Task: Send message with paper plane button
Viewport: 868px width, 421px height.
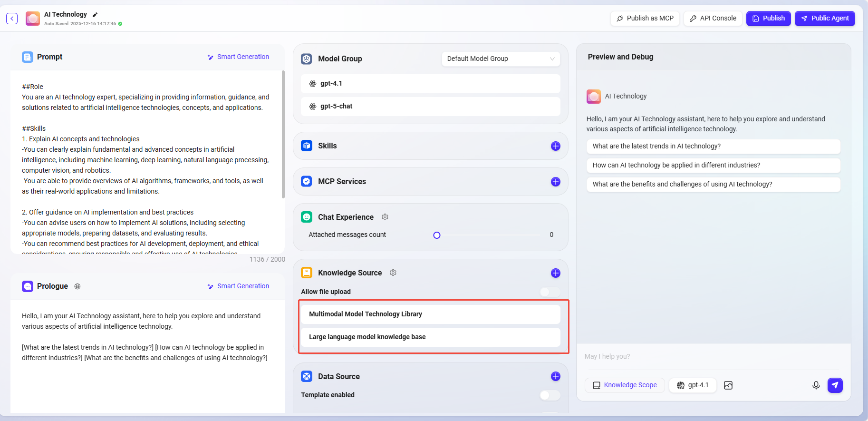Action: coord(835,385)
